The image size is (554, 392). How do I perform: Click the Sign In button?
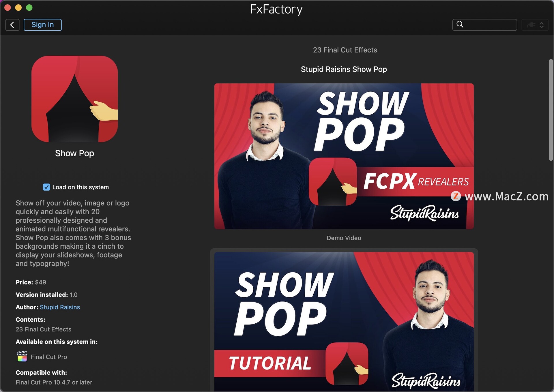(42, 25)
